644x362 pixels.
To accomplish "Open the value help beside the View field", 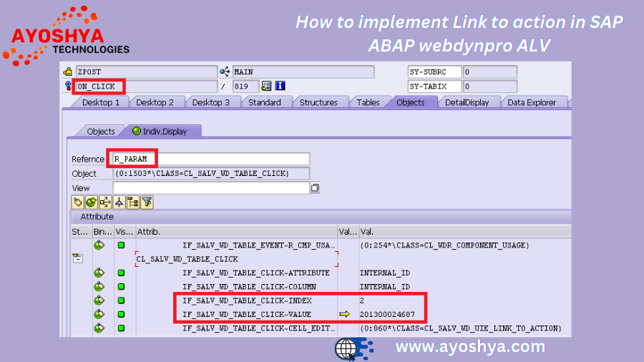I will [315, 187].
